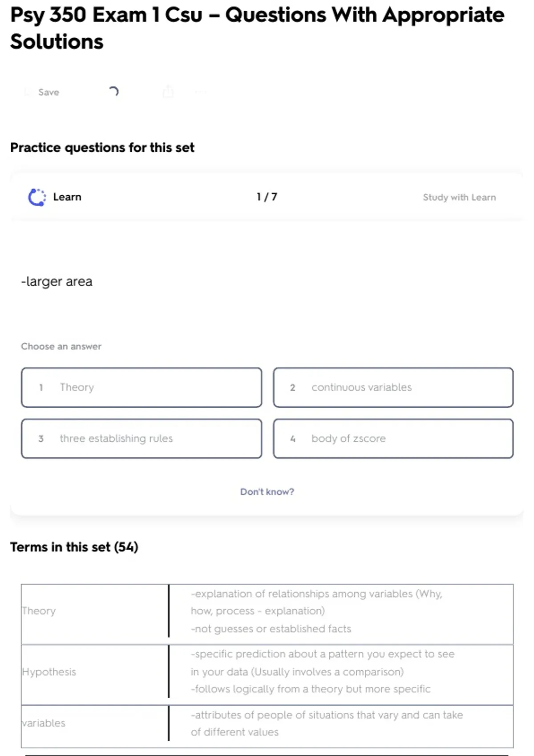The width and height of the screenshot is (534, 756).
Task: Open Study with Learn
Action: (459, 197)
